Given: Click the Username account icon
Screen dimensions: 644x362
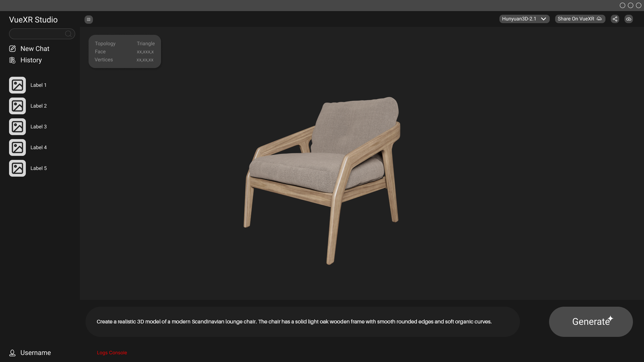Looking at the screenshot, I should tap(12, 353).
